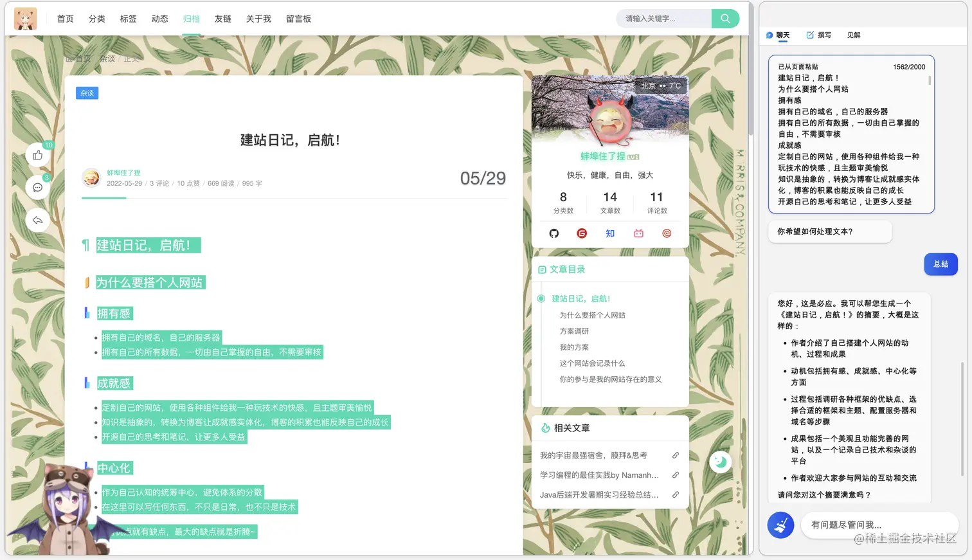Click the share arrow icon in left sidebar
Image resolution: width=972 pixels, height=560 pixels.
37,220
